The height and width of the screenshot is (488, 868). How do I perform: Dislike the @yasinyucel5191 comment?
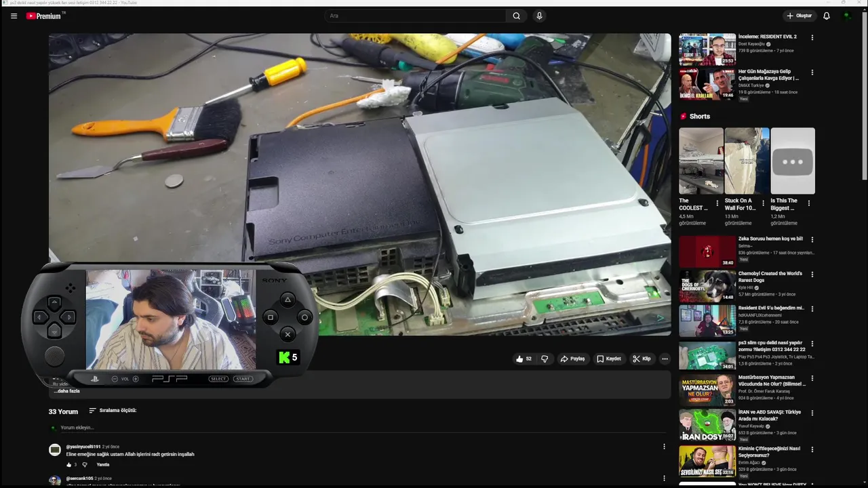pos(85,464)
